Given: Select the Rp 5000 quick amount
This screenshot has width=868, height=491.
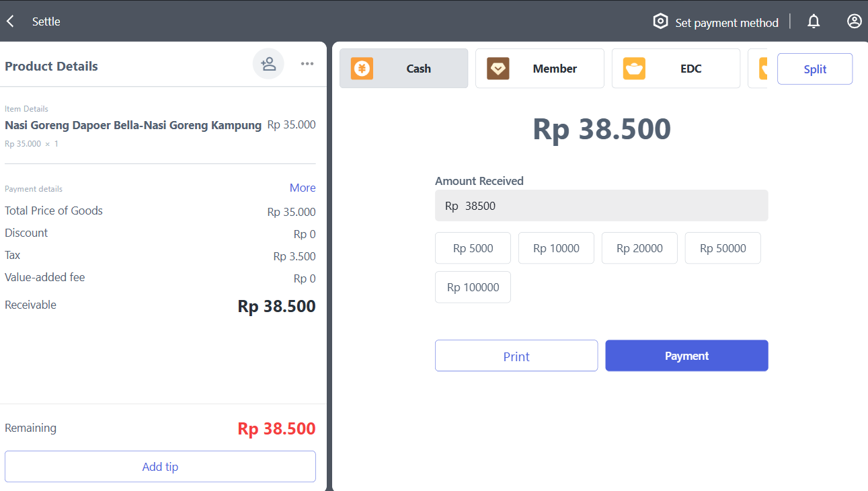Looking at the screenshot, I should (x=473, y=248).
